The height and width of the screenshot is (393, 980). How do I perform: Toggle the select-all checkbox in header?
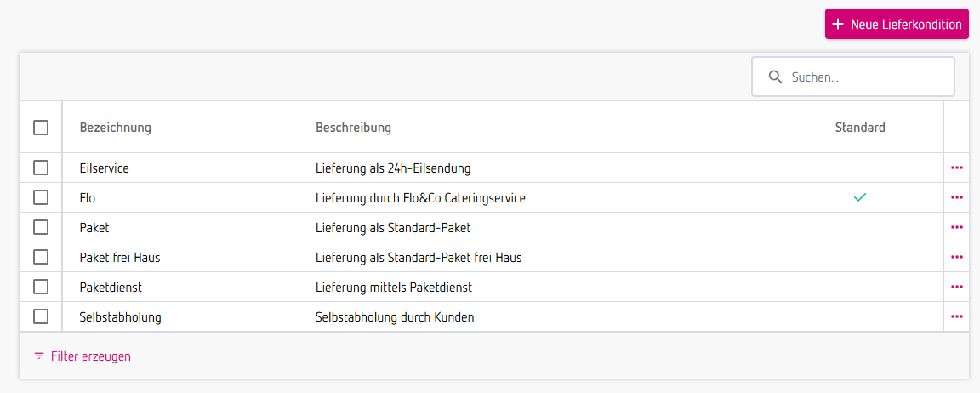[41, 128]
